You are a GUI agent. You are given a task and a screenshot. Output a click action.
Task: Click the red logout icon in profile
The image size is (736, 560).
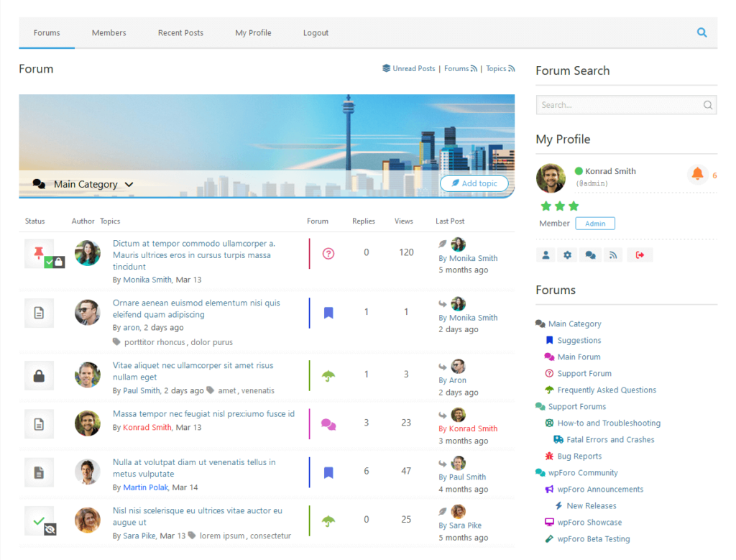coord(640,255)
